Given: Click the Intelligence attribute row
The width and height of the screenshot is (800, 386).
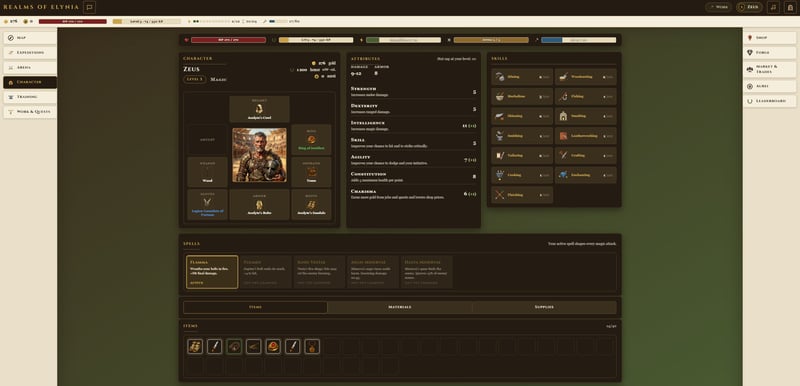Looking at the screenshot, I should click(x=414, y=125).
